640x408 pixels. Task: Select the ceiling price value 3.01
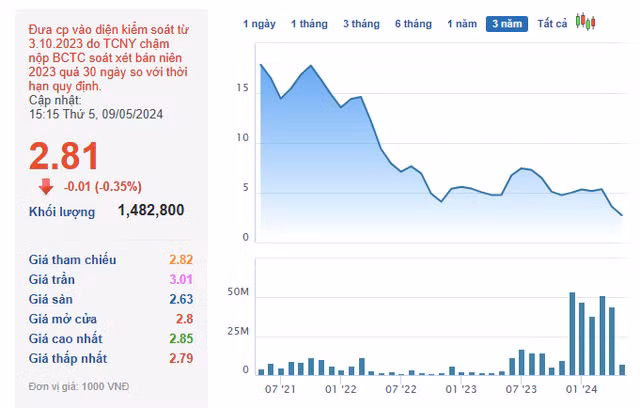pos(180,280)
